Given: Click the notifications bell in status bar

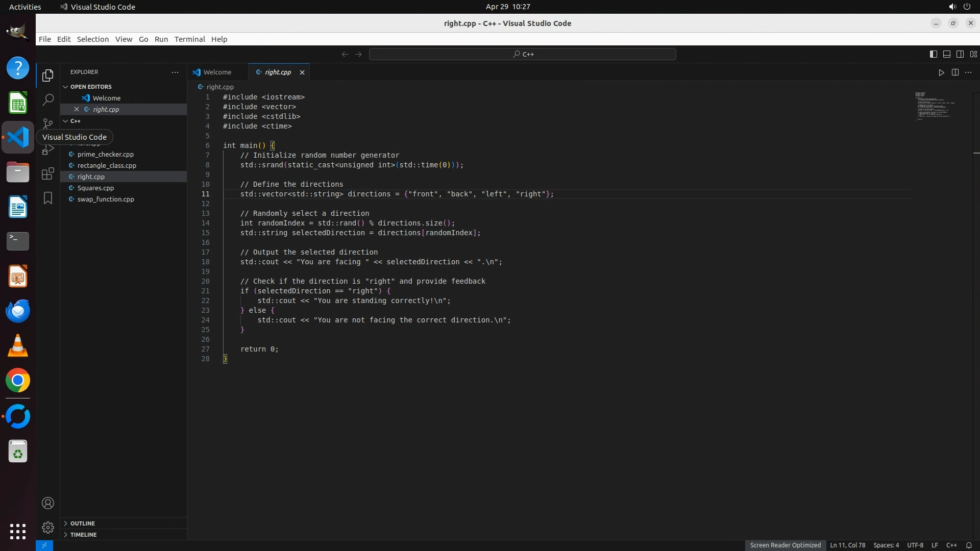Looking at the screenshot, I should click(x=969, y=545).
